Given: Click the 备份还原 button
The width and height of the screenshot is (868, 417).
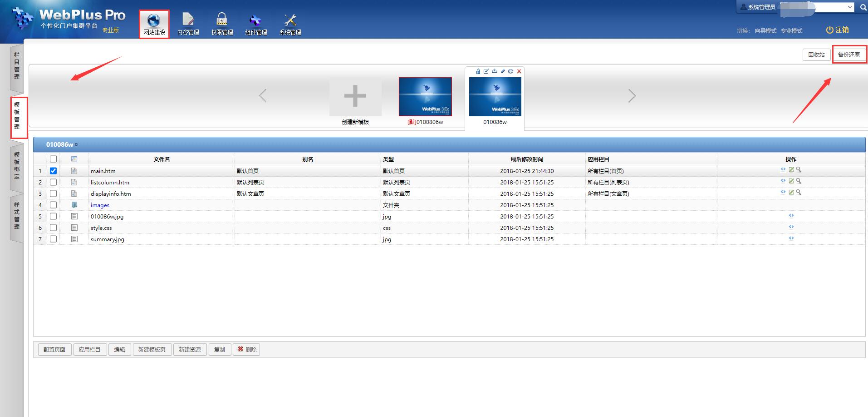Looking at the screenshot, I should pos(848,55).
